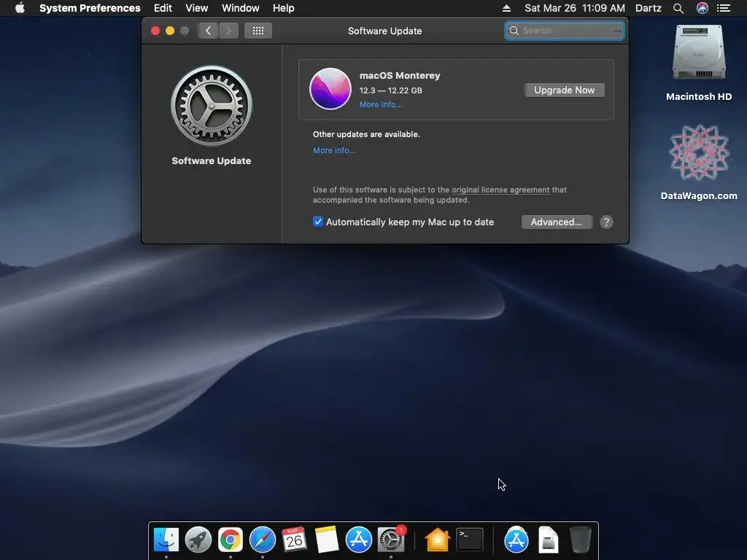Click the Upgrade Now button

(565, 90)
